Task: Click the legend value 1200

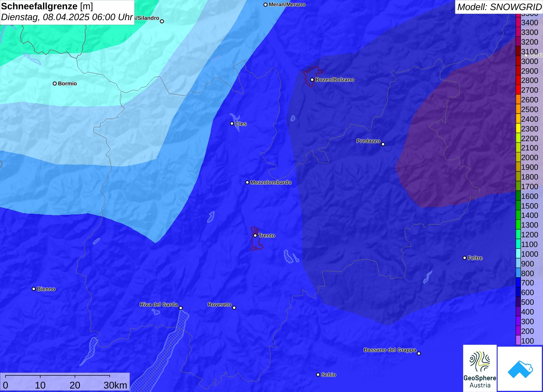Action: coord(530,235)
